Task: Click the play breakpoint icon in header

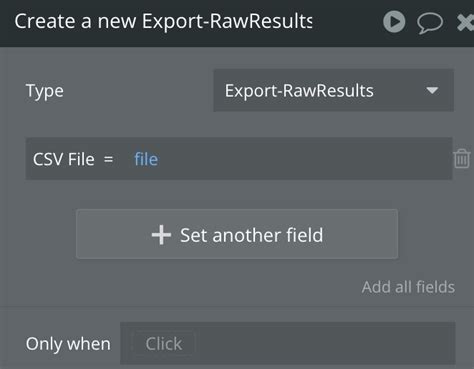Action: [x=394, y=22]
